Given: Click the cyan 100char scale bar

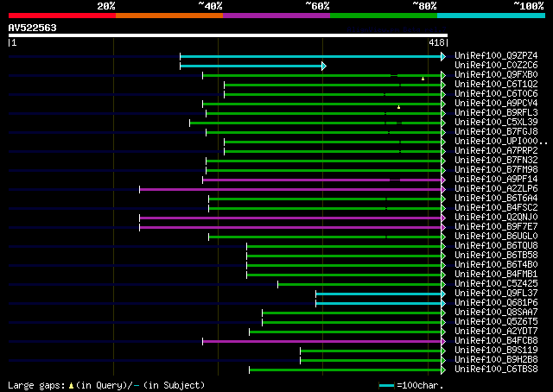Looking at the screenshot, I should coord(386,386).
